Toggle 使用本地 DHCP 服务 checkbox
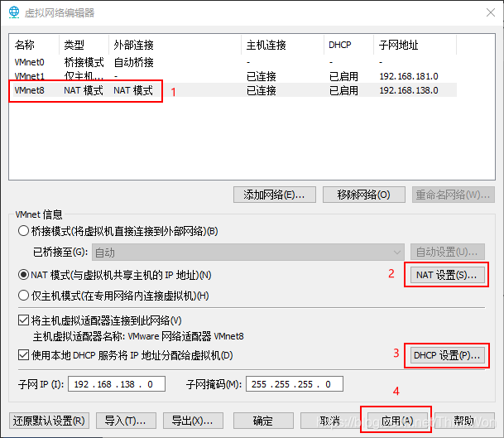The height and width of the screenshot is (438, 504). point(23,355)
